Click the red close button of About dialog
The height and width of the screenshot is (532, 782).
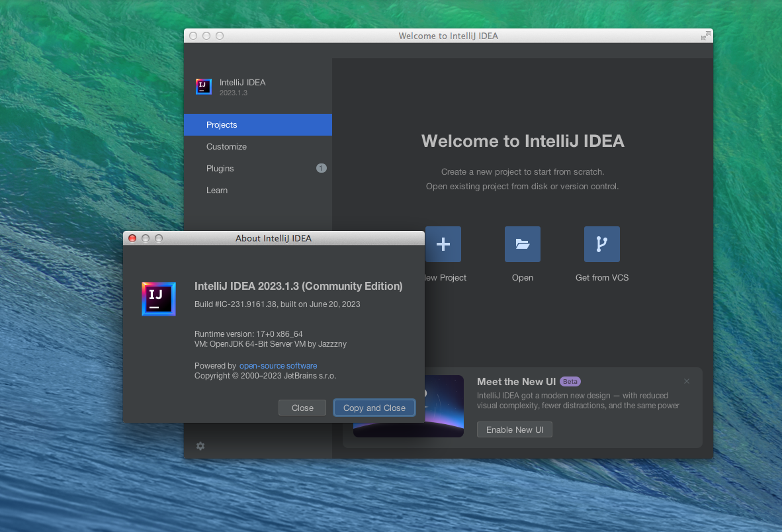(x=133, y=238)
